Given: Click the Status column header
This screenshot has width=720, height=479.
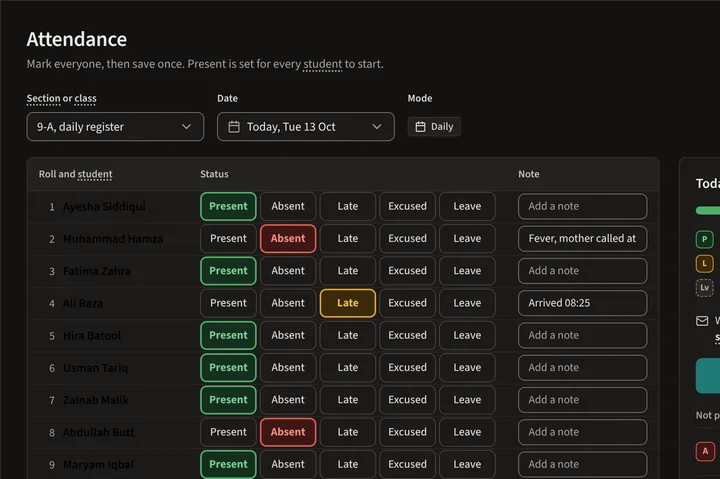Looking at the screenshot, I should pyautogui.click(x=214, y=175).
